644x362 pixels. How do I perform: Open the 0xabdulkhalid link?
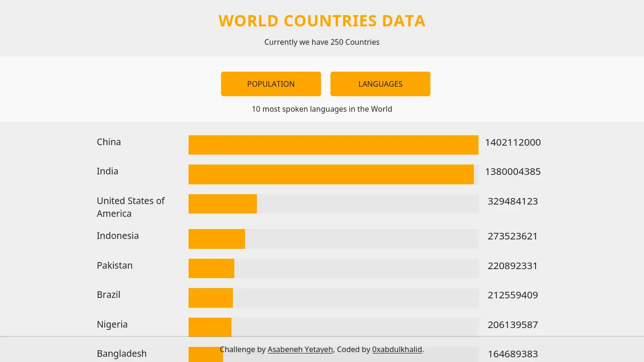397,350
